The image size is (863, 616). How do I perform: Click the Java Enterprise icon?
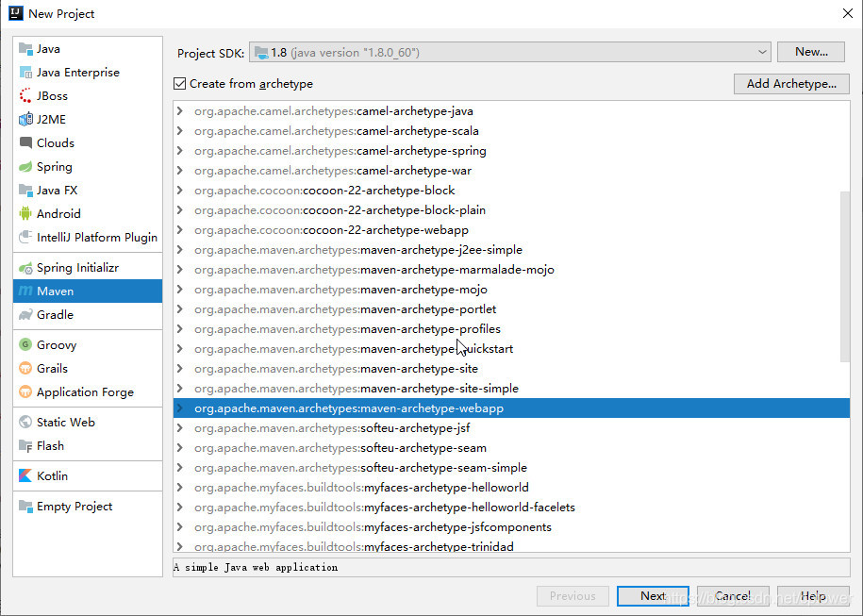click(25, 73)
